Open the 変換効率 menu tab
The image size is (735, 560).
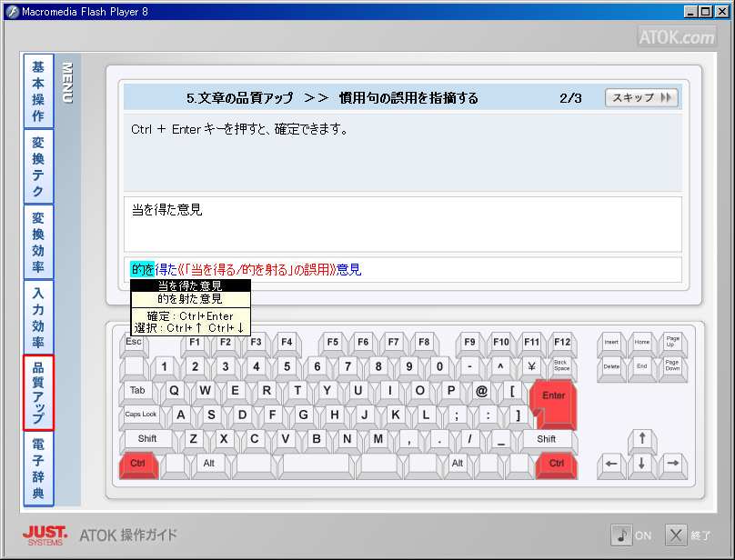(38, 242)
